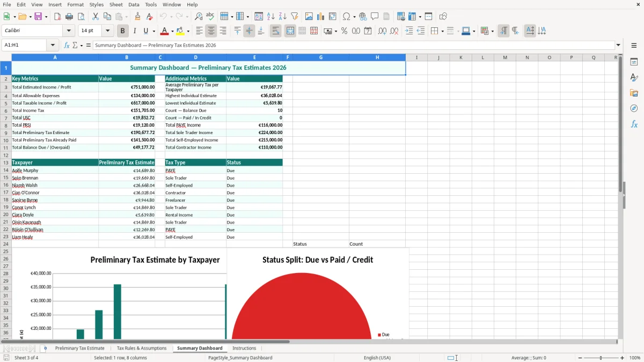Click the AutoFilter funnel icon
This screenshot has width=644, height=362.
pos(294,17)
